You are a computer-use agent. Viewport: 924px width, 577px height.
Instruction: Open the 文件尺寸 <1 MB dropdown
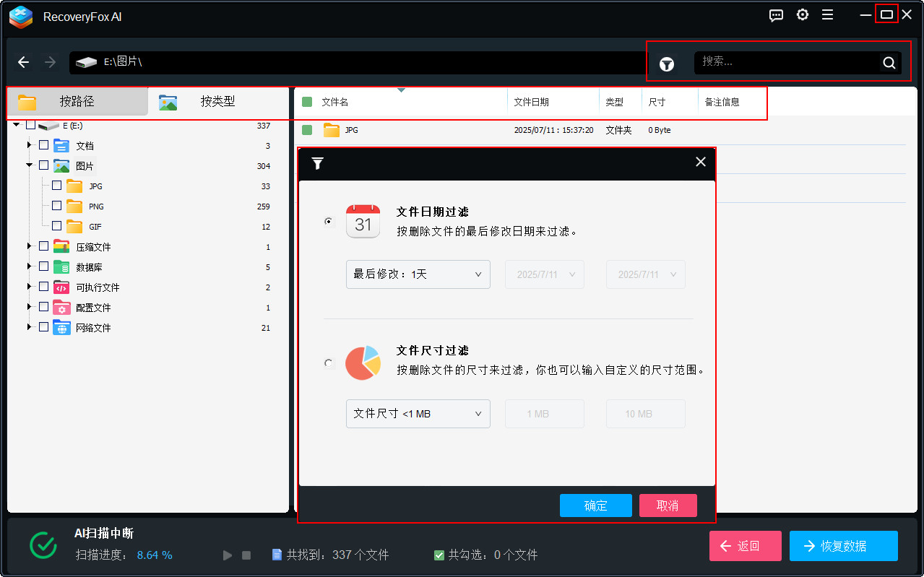pos(418,414)
